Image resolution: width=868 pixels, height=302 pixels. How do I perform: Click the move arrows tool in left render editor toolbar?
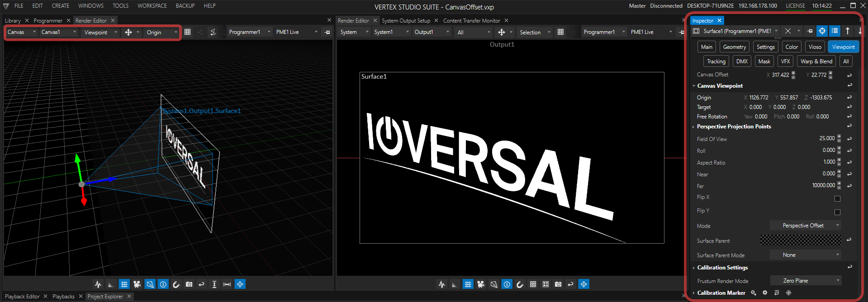128,32
